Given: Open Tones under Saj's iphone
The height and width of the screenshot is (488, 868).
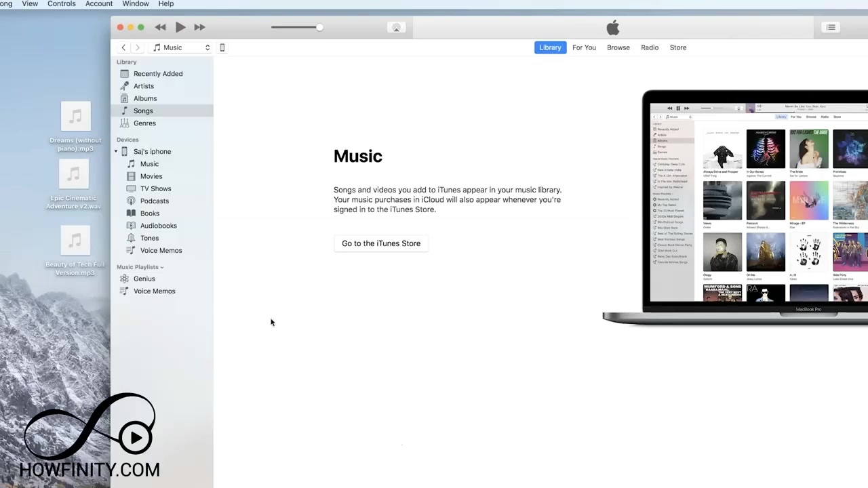Looking at the screenshot, I should click(x=163, y=238).
